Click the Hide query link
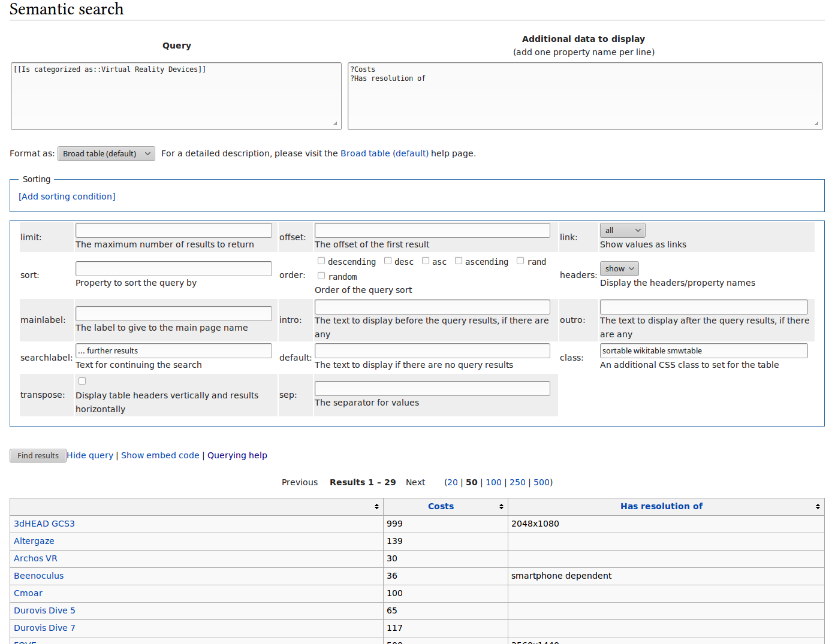 (90, 455)
